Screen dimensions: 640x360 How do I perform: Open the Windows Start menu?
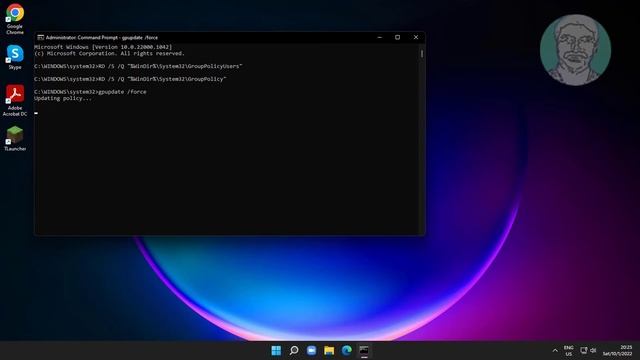(276, 350)
